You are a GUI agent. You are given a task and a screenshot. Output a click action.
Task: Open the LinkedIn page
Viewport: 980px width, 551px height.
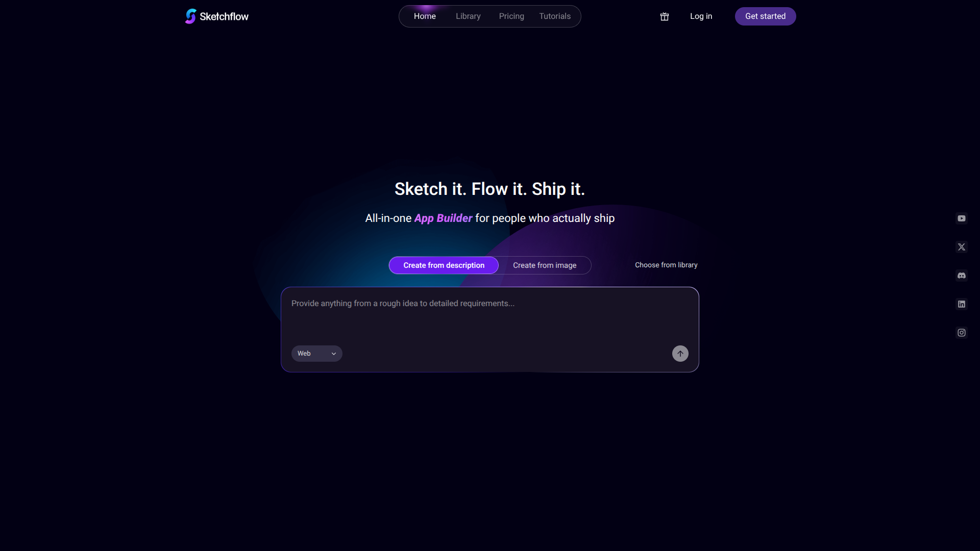pos(962,304)
